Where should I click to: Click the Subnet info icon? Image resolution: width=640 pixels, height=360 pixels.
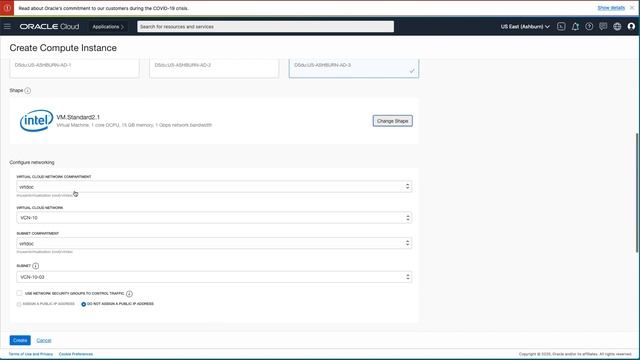pyautogui.click(x=36, y=266)
